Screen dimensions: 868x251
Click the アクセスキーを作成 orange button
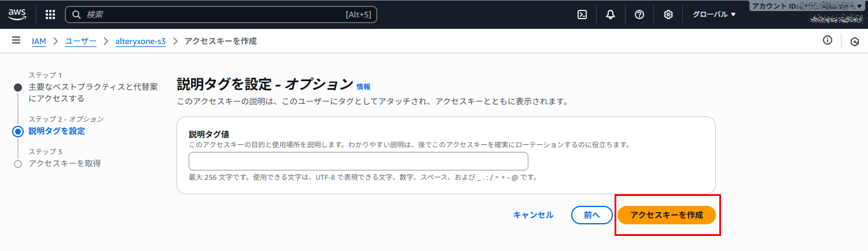(667, 215)
